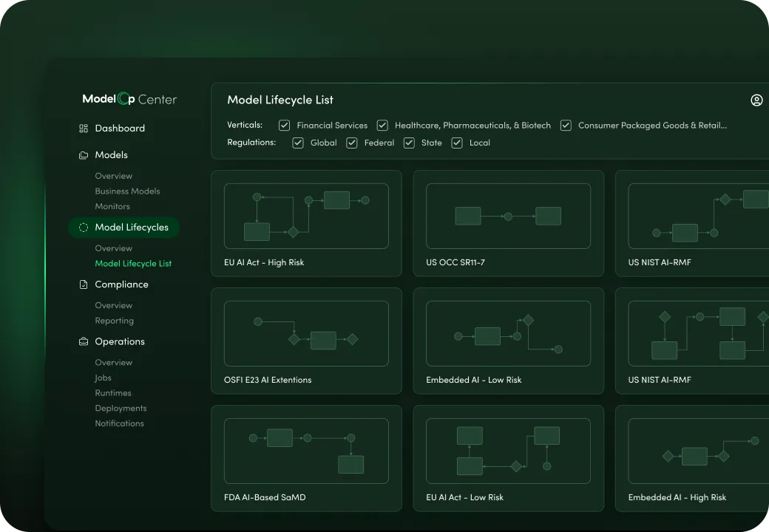Click the Compliance checklist document icon
The width and height of the screenshot is (769, 532).
pos(83,284)
